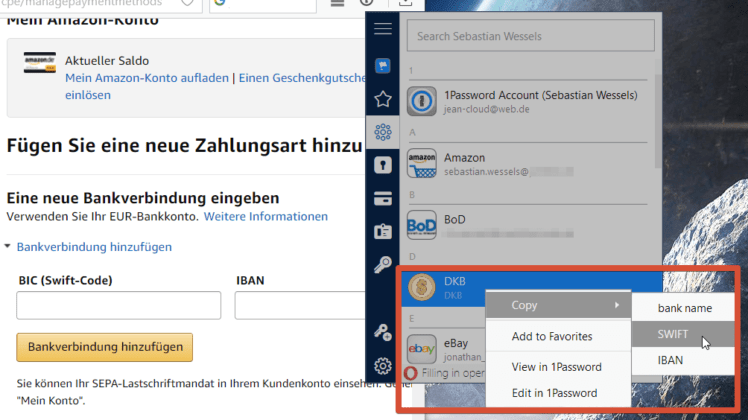Viewport: 748px width, 420px height.
Task: Click the yellow Bankverbindung hinzufügen button
Action: tap(105, 347)
